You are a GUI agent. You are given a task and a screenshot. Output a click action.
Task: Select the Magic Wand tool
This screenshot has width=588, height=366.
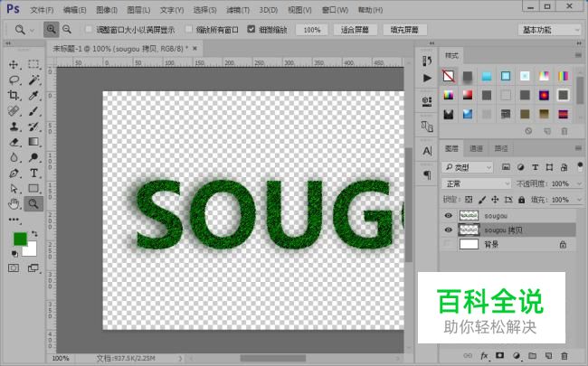pyautogui.click(x=33, y=80)
